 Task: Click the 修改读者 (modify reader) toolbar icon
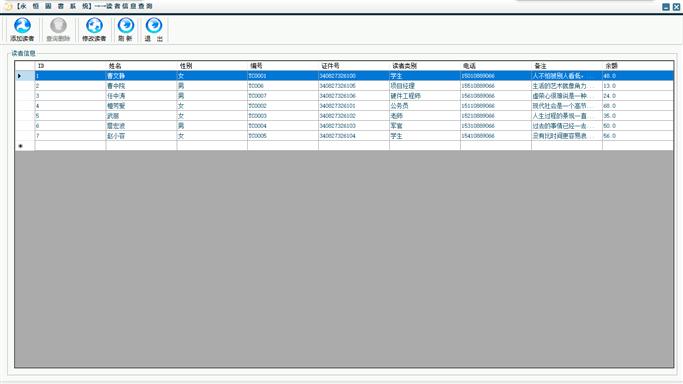coord(94,30)
